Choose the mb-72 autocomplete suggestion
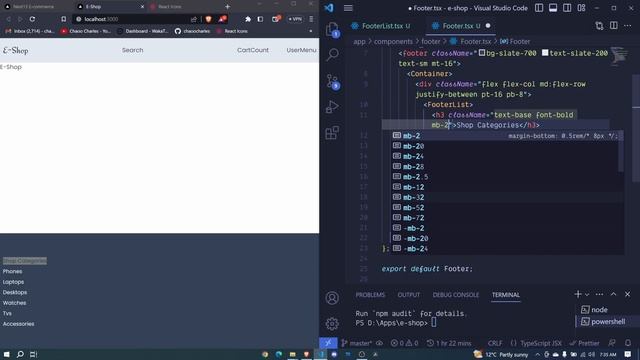 pyautogui.click(x=507, y=218)
